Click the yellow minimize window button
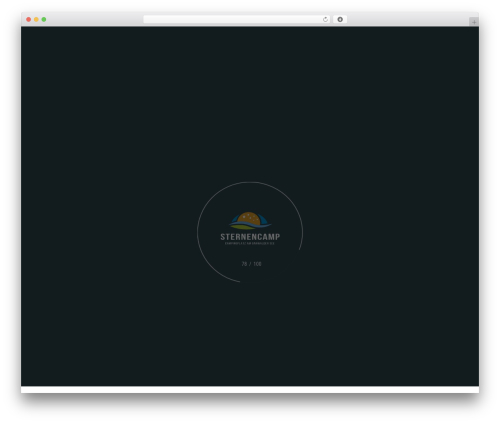Screen dimensions: 500x423 click(36, 20)
